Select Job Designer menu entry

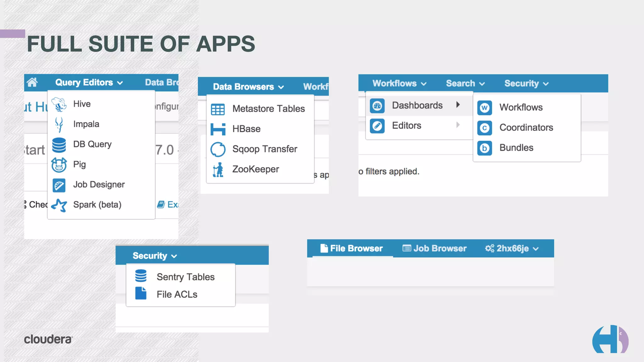pyautogui.click(x=101, y=184)
